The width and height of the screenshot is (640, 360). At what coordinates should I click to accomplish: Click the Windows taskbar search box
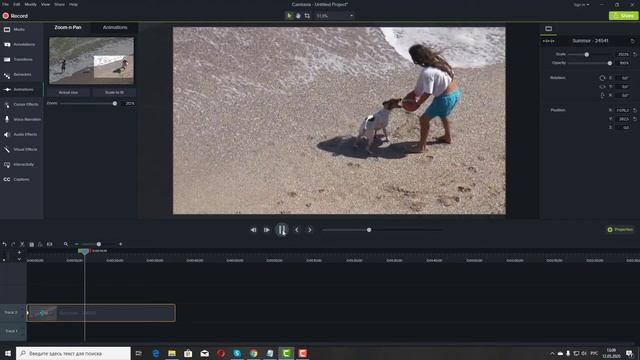point(73,353)
